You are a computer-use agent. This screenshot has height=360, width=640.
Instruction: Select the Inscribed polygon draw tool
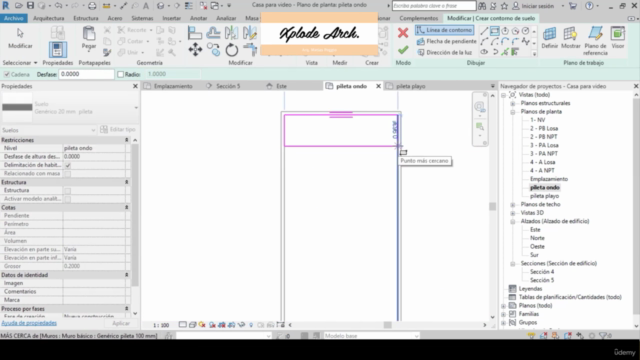click(x=505, y=31)
